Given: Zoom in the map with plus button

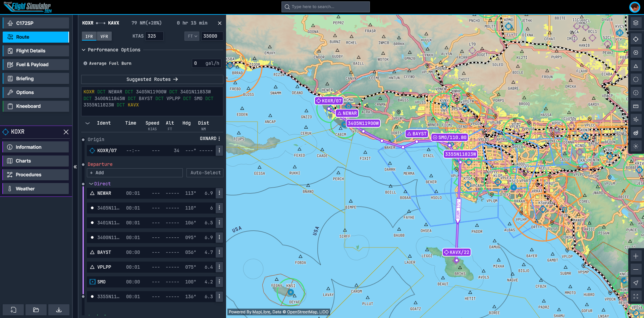Looking at the screenshot, I should [636, 256].
